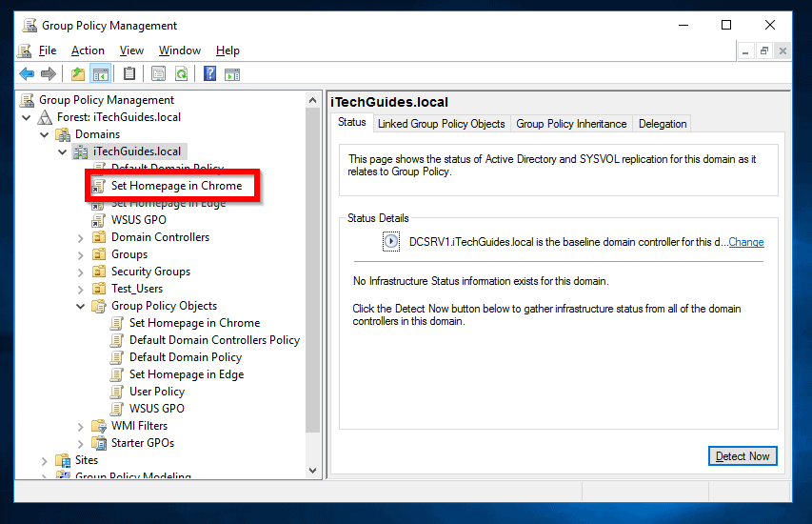This screenshot has height=524, width=812.
Task: Expand the Starter GPOs node
Action: [x=80, y=444]
